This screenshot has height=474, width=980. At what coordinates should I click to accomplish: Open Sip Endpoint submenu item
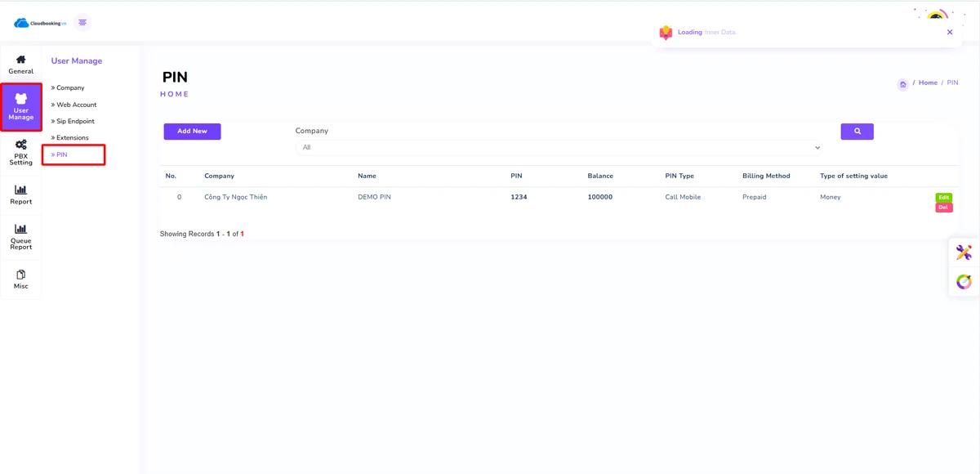[75, 121]
